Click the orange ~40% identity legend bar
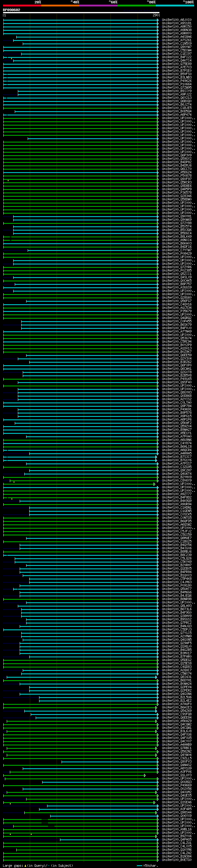 pyautogui.click(x=60, y=6)
